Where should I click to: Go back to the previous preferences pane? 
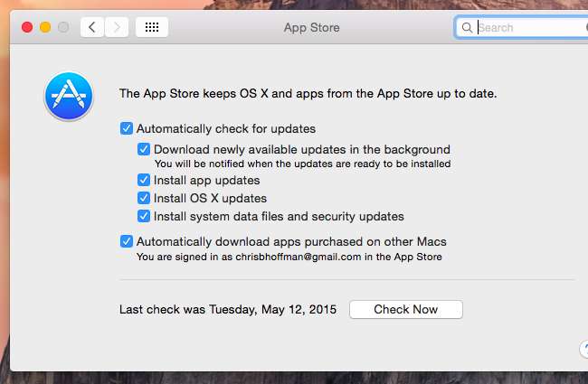(91, 28)
